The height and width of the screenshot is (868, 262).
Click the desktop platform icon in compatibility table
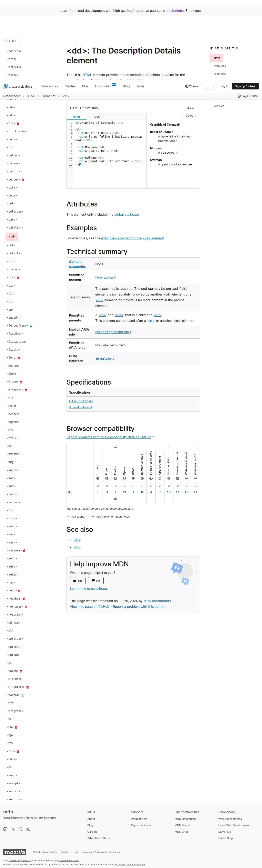pyautogui.click(x=115, y=447)
